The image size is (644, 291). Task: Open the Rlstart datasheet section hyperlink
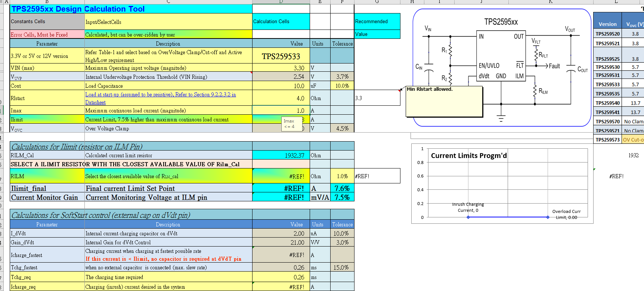pyautogui.click(x=161, y=98)
